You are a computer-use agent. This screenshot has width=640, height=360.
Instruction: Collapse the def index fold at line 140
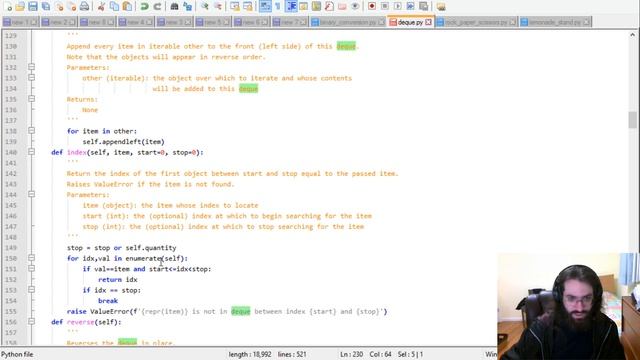coord(31,152)
